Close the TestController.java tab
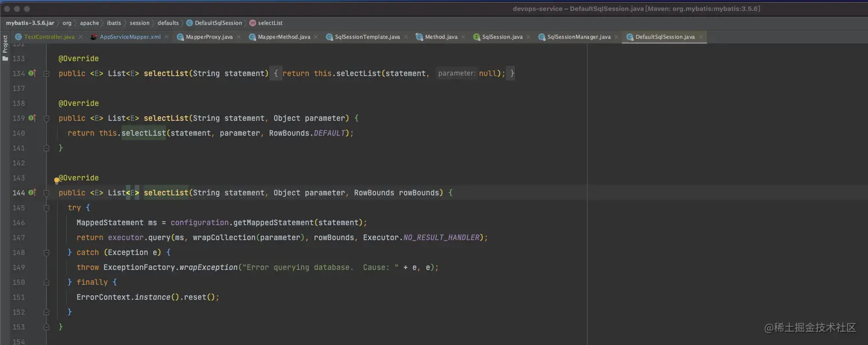Viewport: 868px width, 345px height. coord(80,37)
